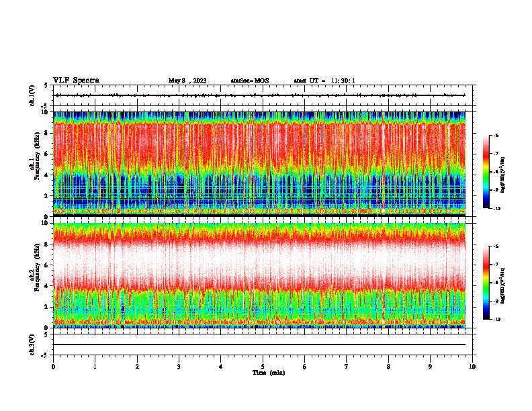
Task: Click the ch.2 spectrogram color scale bar
Action: (486, 283)
